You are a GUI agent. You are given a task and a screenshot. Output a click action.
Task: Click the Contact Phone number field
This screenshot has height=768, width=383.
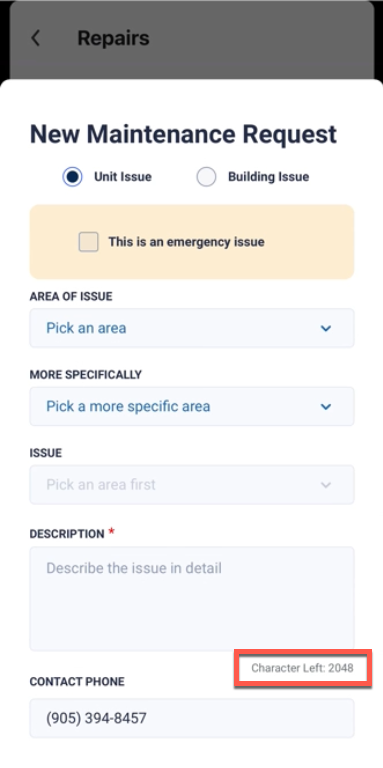192,719
